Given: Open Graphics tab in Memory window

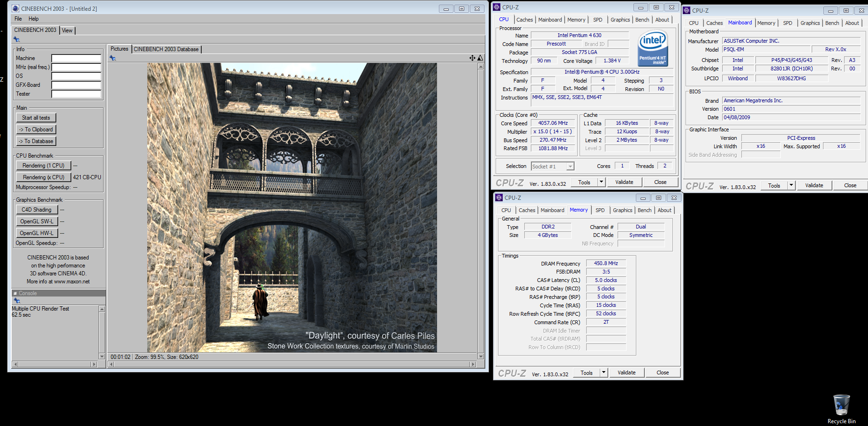Looking at the screenshot, I should [x=622, y=210].
